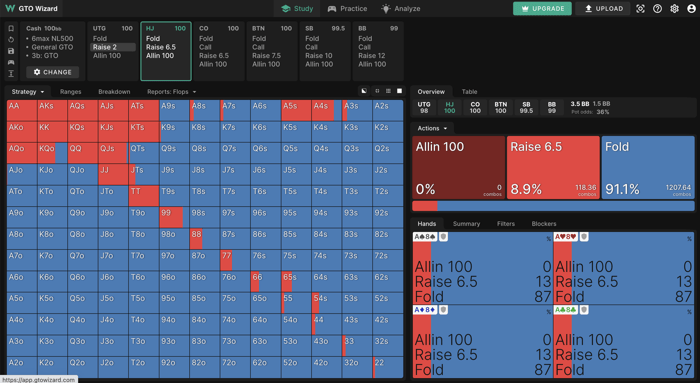Select Raise 6.5 under HJ
Screen dimensions: 700x383
pyautogui.click(x=161, y=47)
